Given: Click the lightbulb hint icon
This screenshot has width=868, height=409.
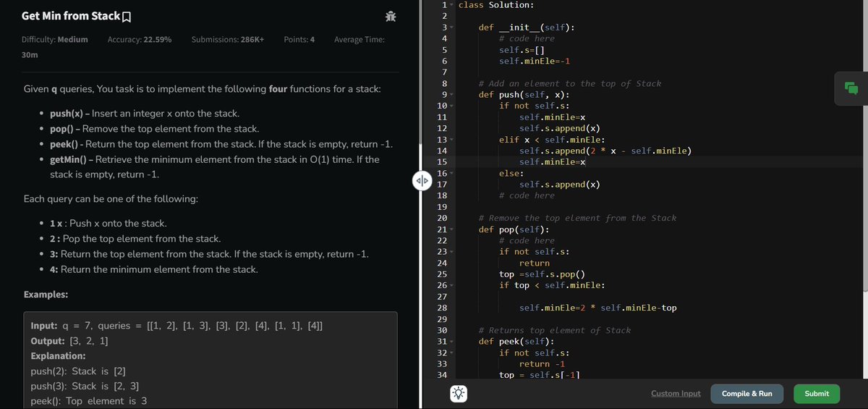Looking at the screenshot, I should point(459,394).
